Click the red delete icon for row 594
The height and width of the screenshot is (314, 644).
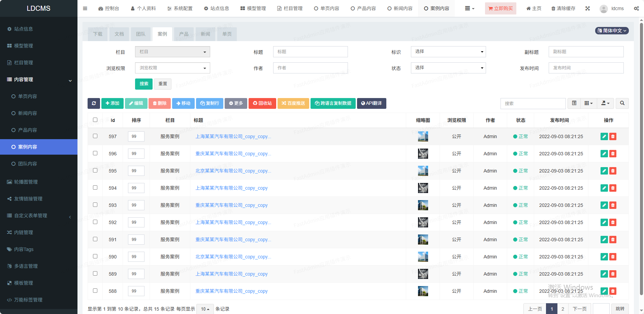pos(613,188)
